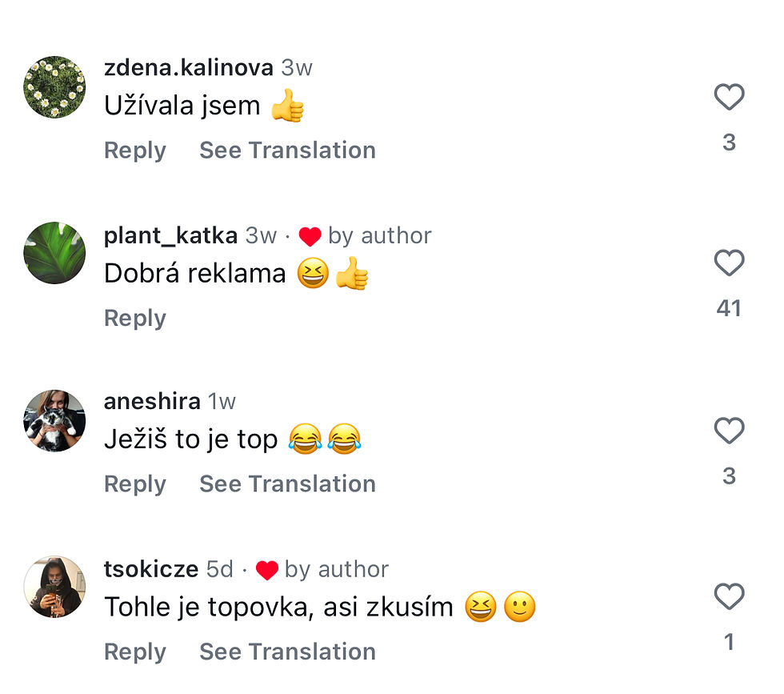
Task: Toggle the heart on aneshira's comment
Action: (729, 431)
